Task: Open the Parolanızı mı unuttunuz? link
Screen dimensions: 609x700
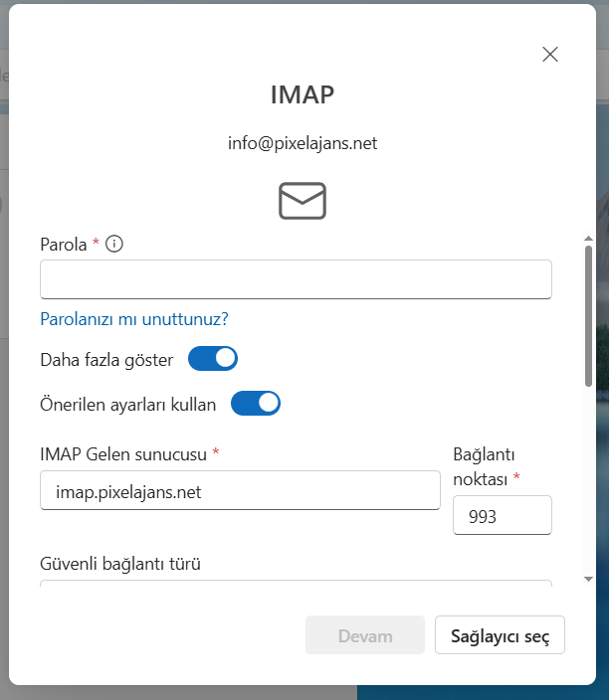Action: (134, 319)
